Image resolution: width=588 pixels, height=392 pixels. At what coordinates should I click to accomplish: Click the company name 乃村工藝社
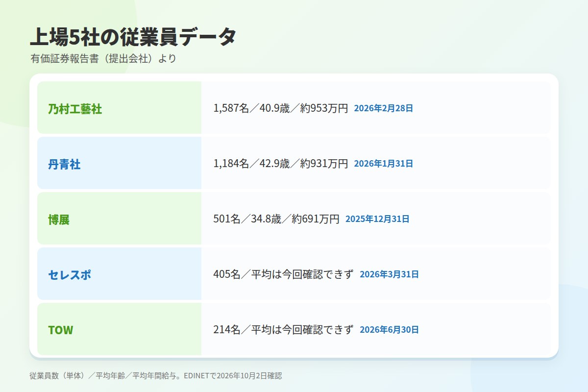pos(75,109)
